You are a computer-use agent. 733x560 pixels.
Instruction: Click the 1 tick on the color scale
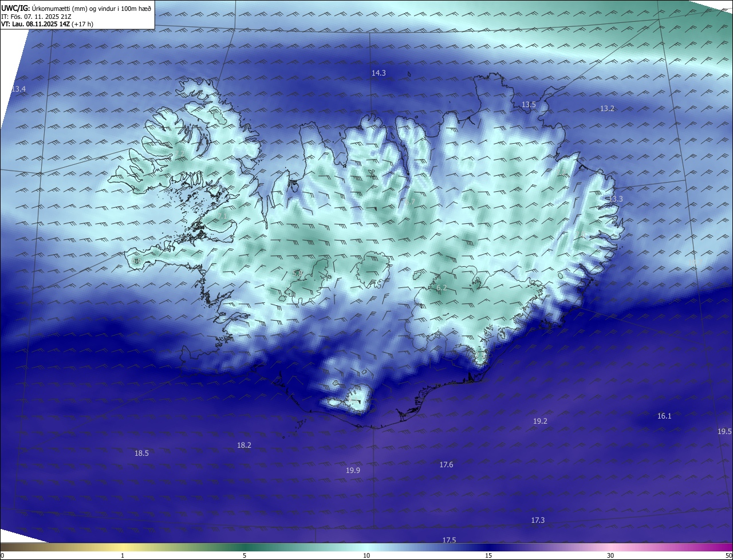[x=123, y=555]
